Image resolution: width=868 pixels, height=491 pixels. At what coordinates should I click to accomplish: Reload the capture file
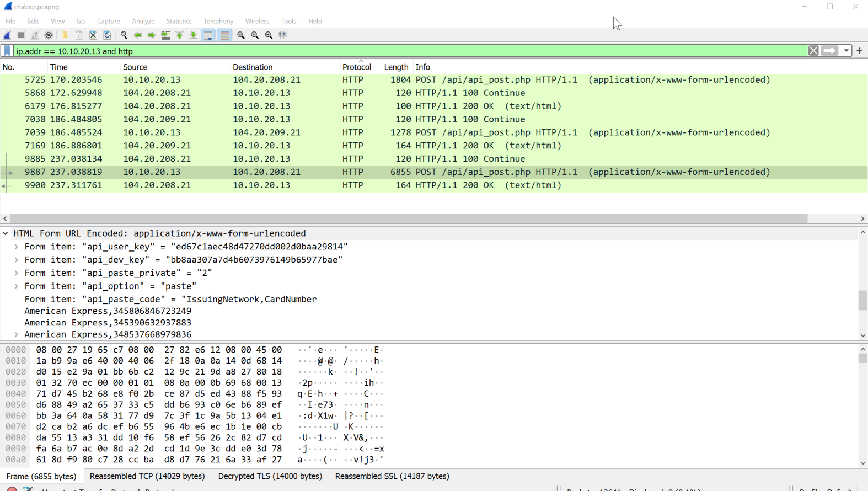108,35
